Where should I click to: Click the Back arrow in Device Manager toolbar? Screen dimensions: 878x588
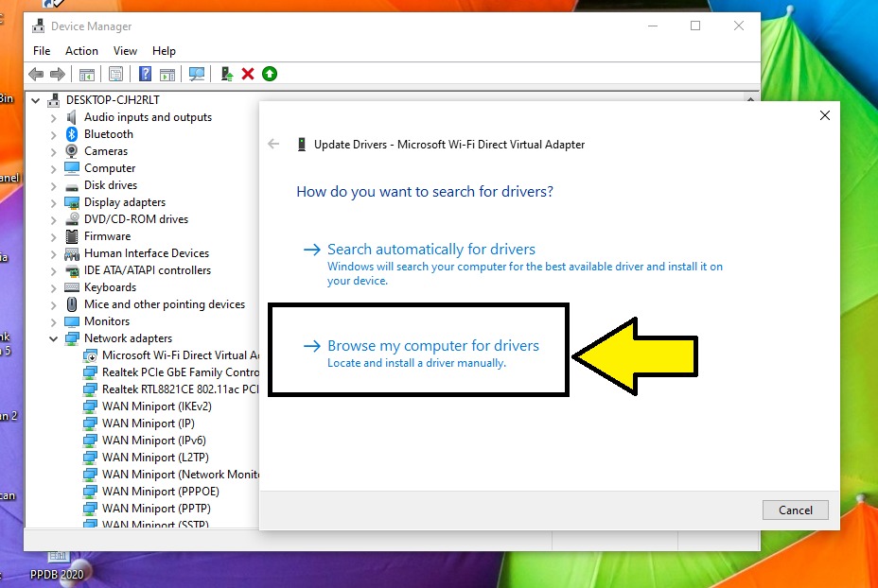point(36,74)
